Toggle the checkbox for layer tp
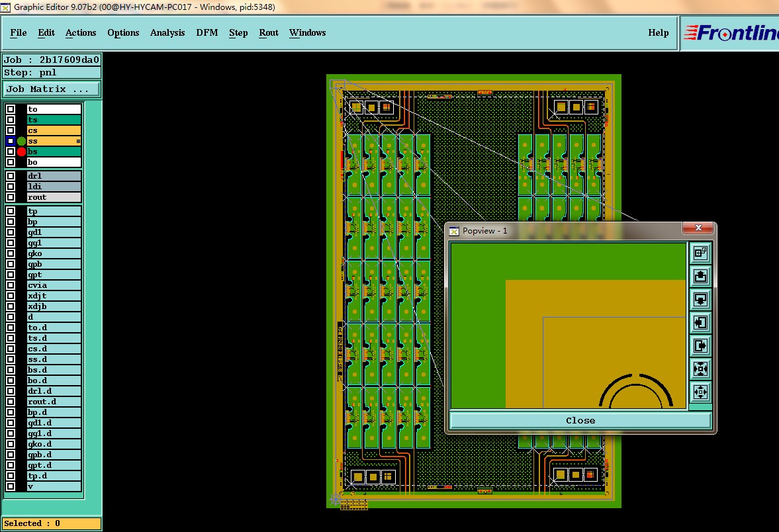Image resolution: width=779 pixels, height=532 pixels. coord(11,211)
